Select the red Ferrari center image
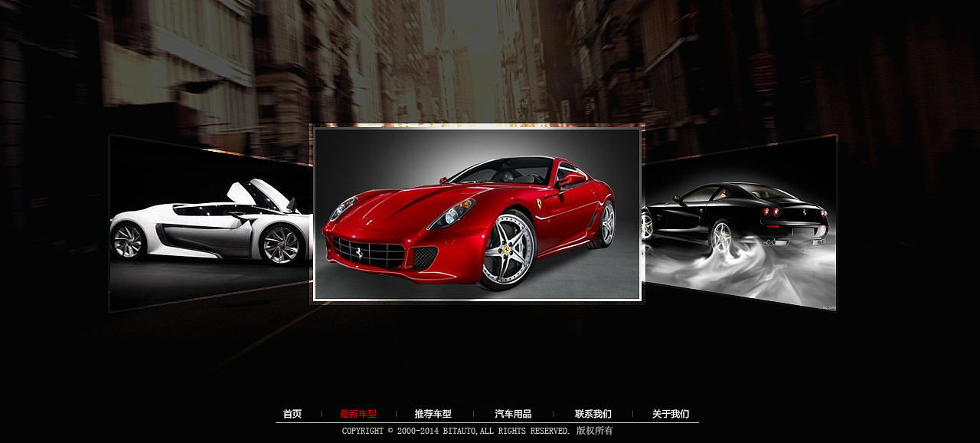Viewport: 980px width, 443px height. point(477,214)
